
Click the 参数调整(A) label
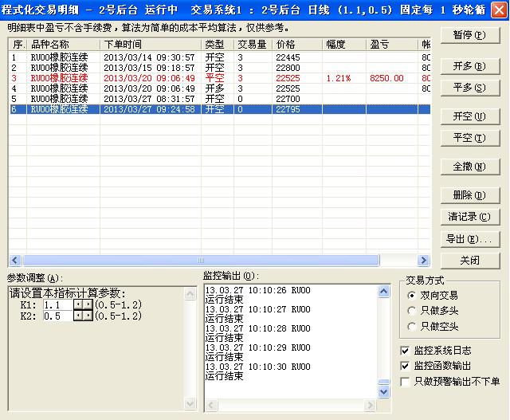35,278
